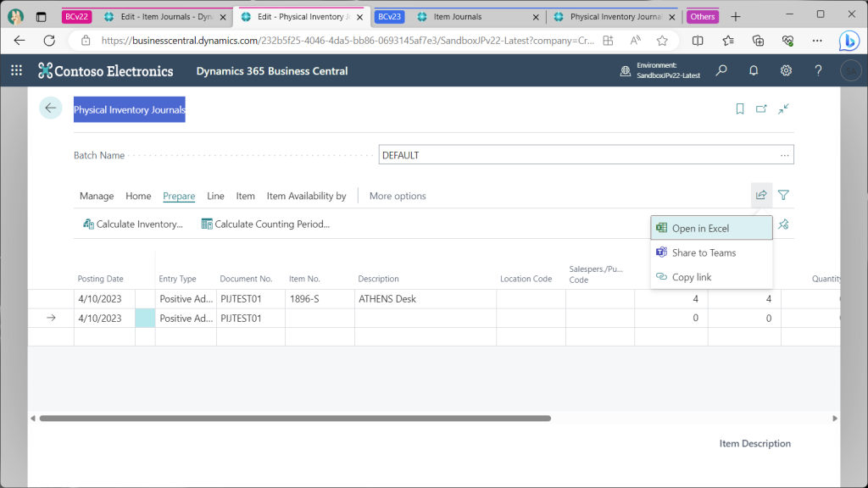Switch to Edit - Item Journals browser tab
This screenshot has height=488, width=868.
(167, 17)
